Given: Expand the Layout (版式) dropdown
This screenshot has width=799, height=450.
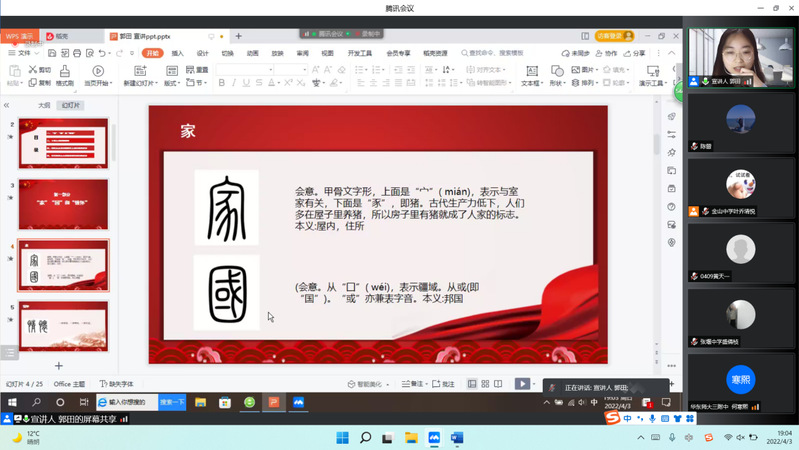Looking at the screenshot, I should tap(172, 83).
